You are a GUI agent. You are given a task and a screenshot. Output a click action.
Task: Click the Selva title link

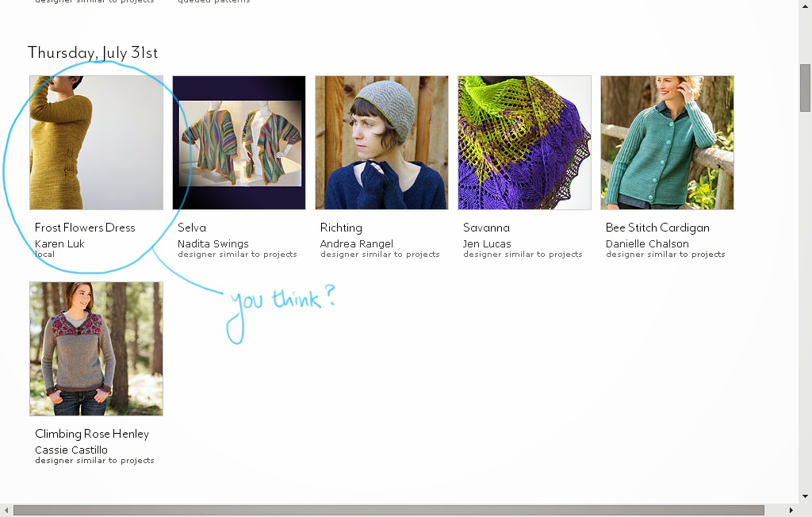[x=192, y=228]
